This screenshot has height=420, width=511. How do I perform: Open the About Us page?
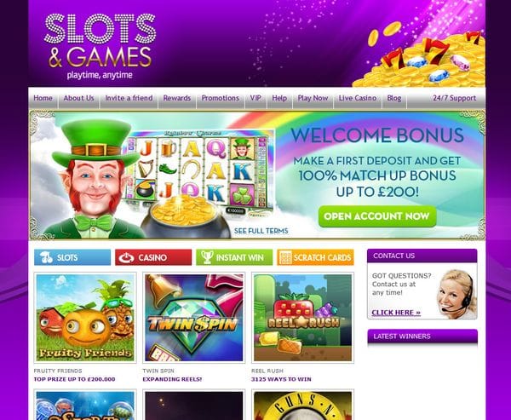pyautogui.click(x=78, y=98)
